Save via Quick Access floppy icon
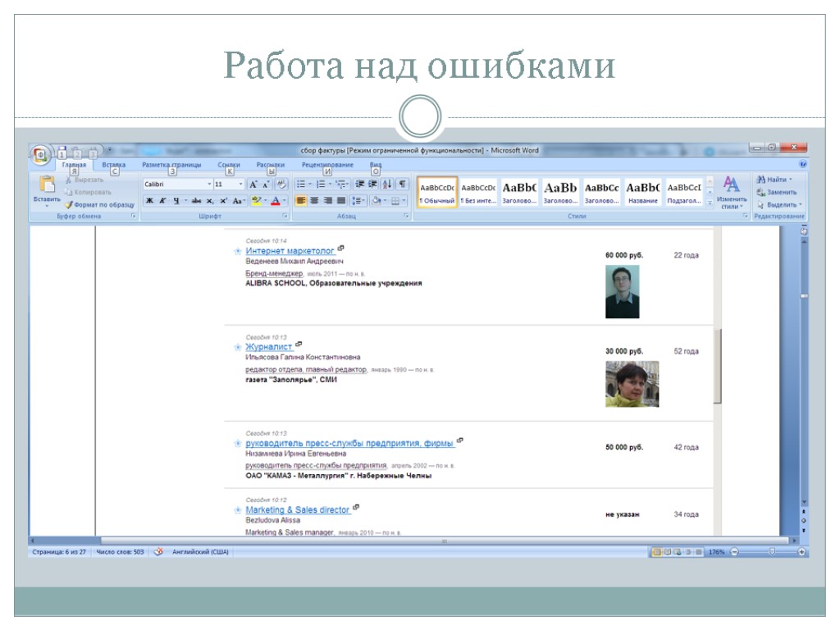Image resolution: width=840 pixels, height=630 pixels. (x=62, y=151)
